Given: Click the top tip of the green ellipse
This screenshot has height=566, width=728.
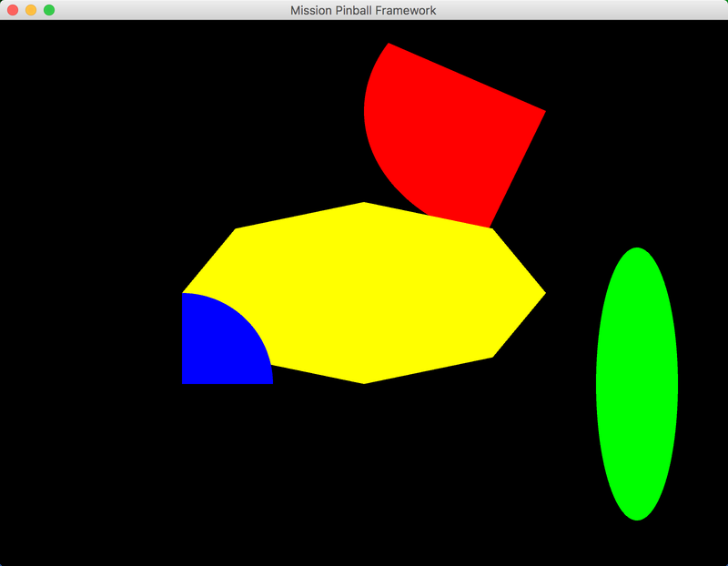Looking at the screenshot, I should click(637, 249).
